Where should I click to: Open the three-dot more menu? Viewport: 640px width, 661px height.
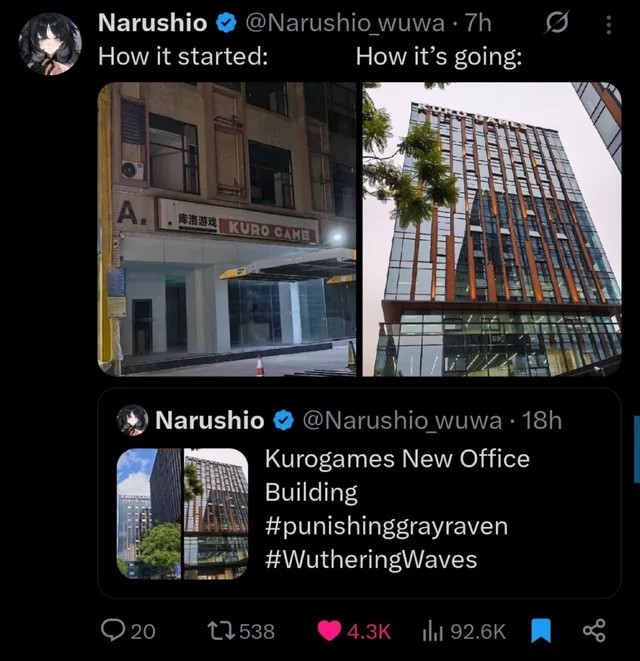coord(608,25)
